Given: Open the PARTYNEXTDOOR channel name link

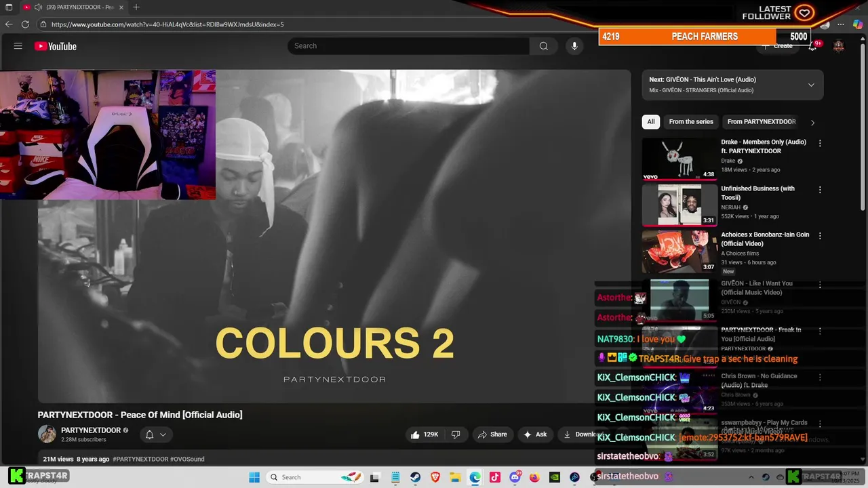Looking at the screenshot, I should tap(91, 430).
